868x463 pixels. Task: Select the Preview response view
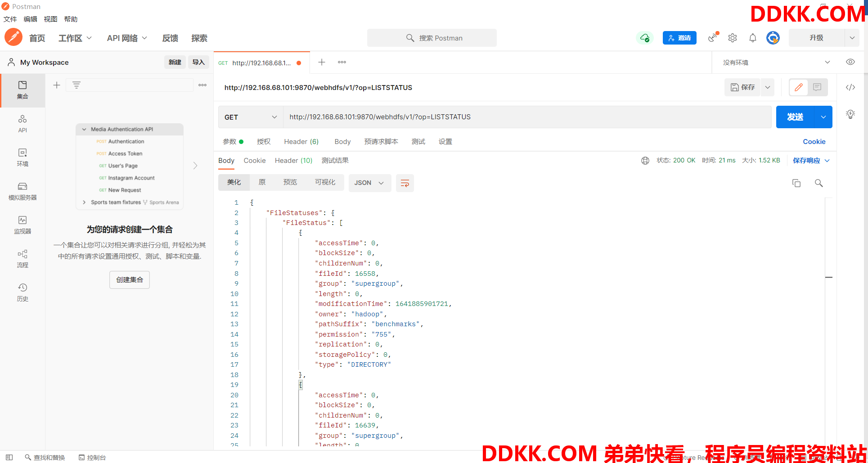pyautogui.click(x=290, y=182)
